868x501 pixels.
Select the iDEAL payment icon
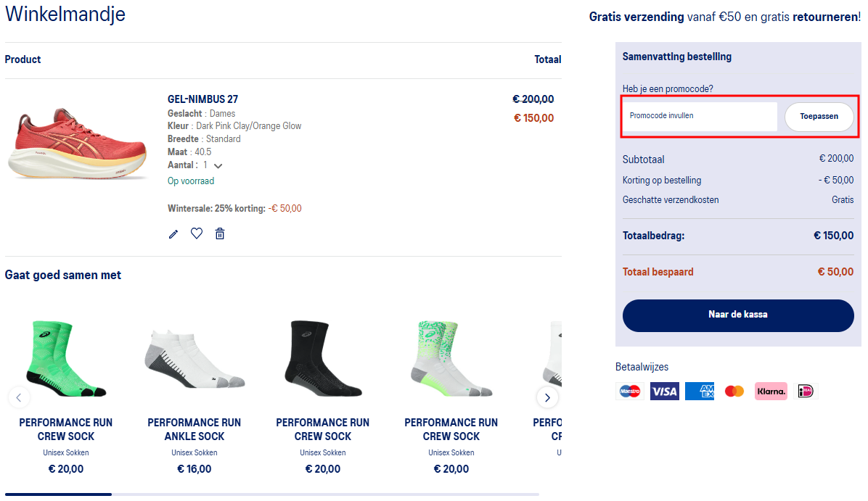[806, 391]
